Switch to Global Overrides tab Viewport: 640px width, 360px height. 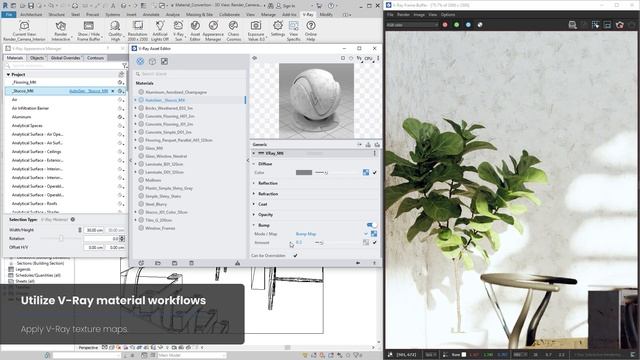65,58
